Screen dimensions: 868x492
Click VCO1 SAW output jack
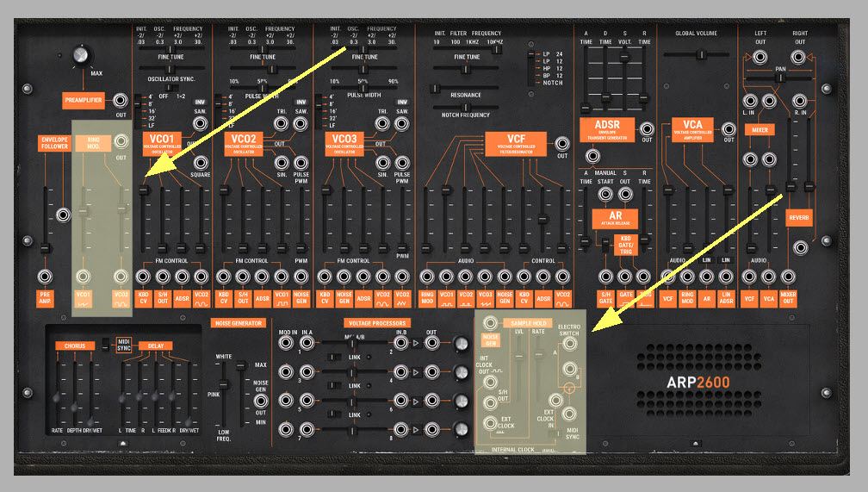pos(200,123)
